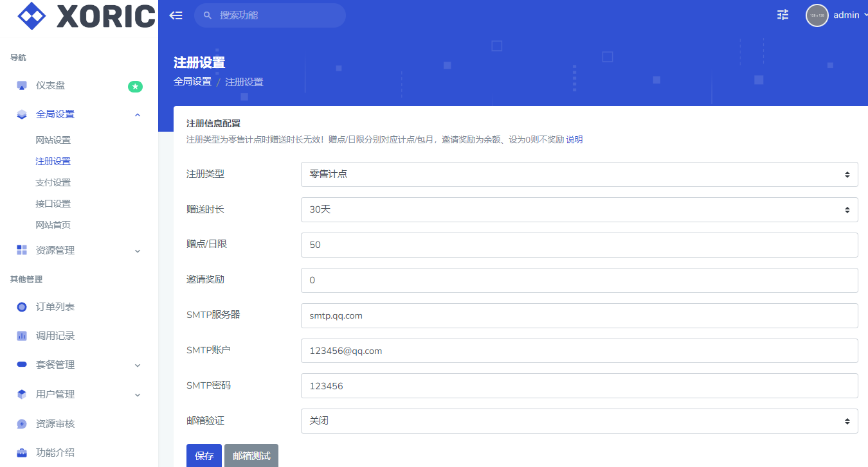868x467 pixels.
Task: Select 支付设置 menu item
Action: (x=53, y=182)
